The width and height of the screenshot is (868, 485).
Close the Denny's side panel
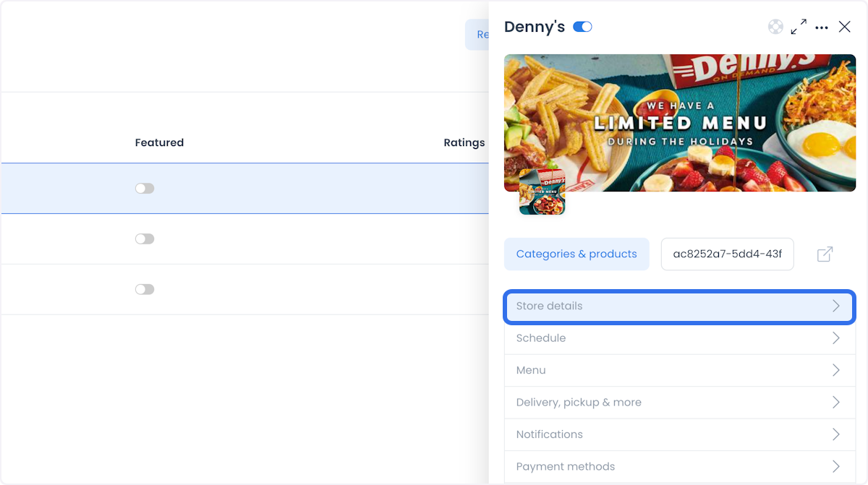[844, 27]
